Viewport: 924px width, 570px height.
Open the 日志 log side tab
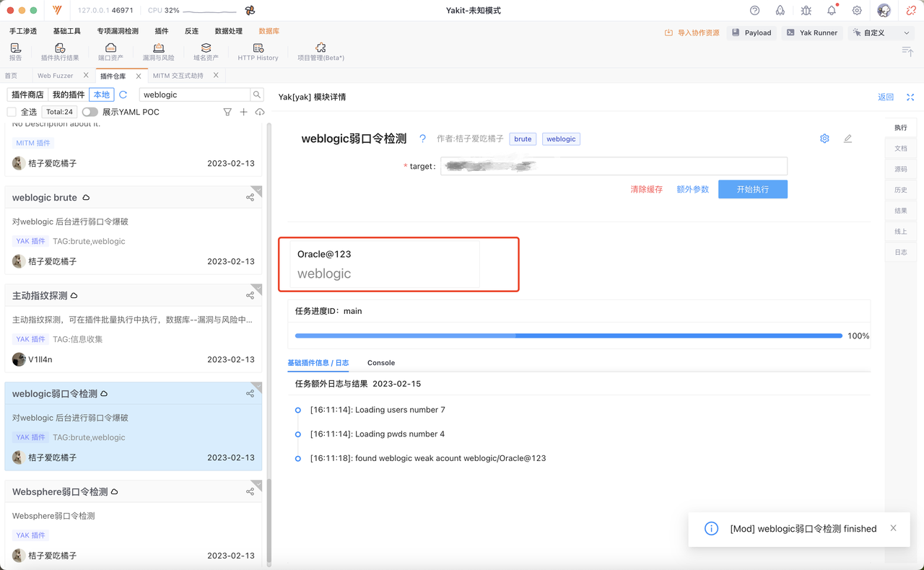click(901, 253)
